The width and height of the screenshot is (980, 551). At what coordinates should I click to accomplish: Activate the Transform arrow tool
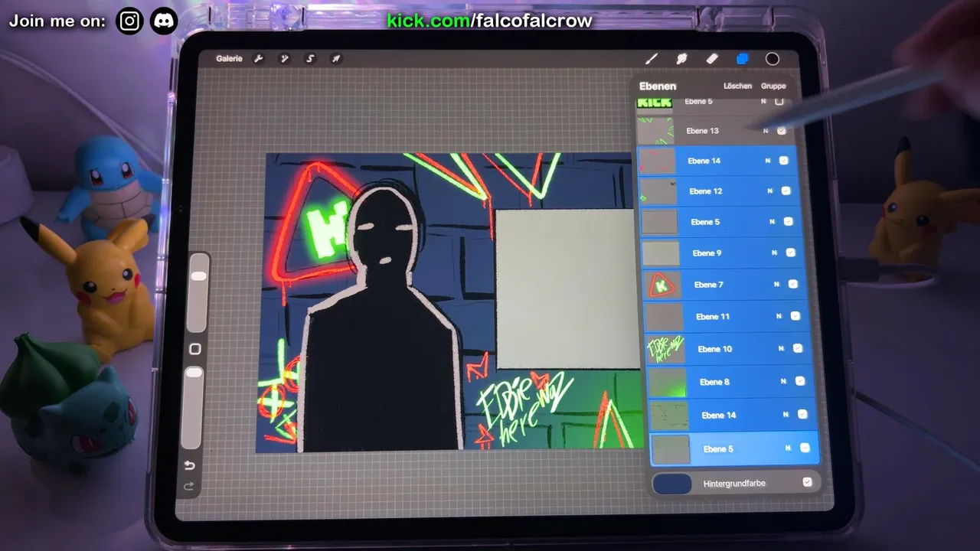[335, 59]
